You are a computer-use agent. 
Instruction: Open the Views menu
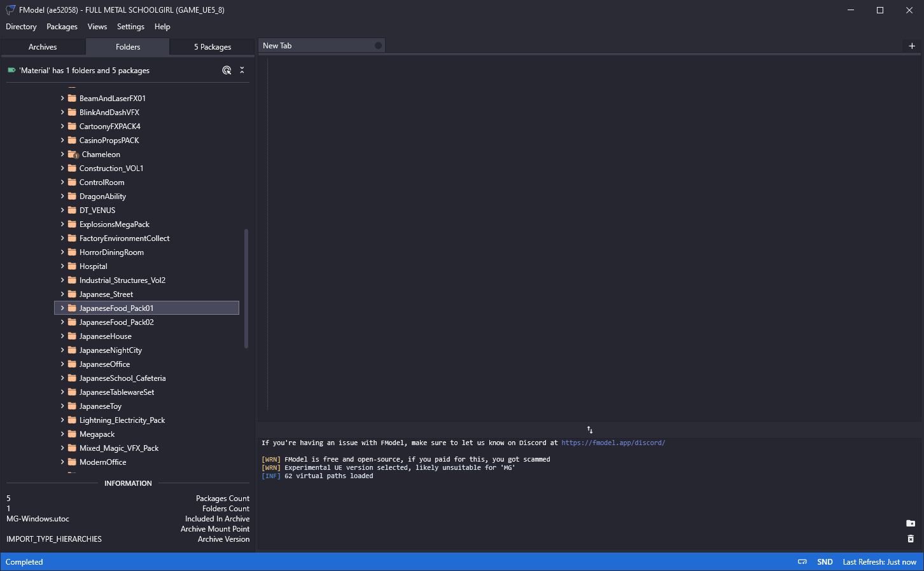coord(97,27)
